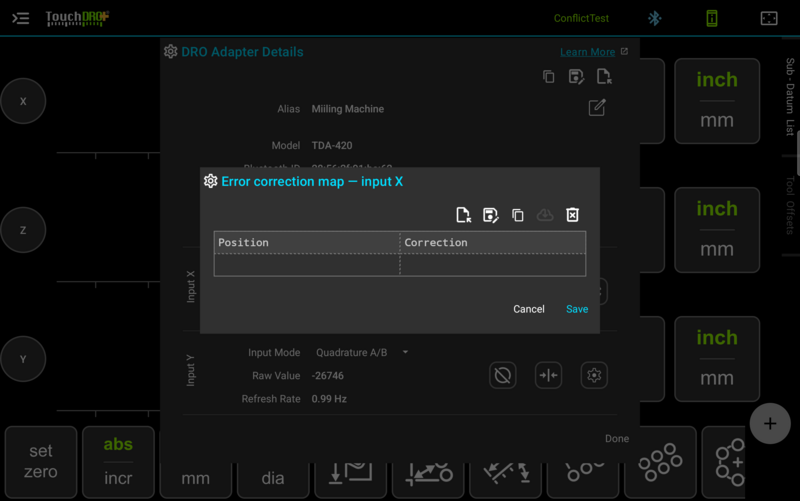Viewport: 800px width, 501px height.
Task: Click the dia button in bottom toolbar
Action: pyautogui.click(x=273, y=479)
